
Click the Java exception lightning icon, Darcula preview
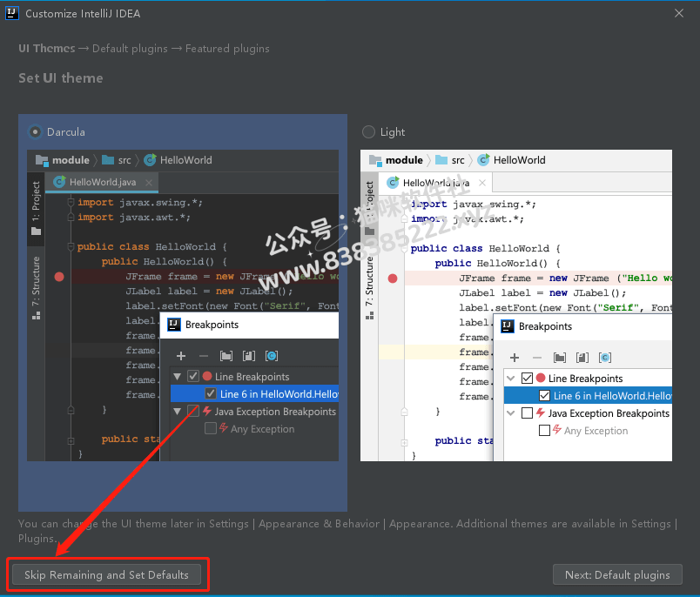(206, 411)
